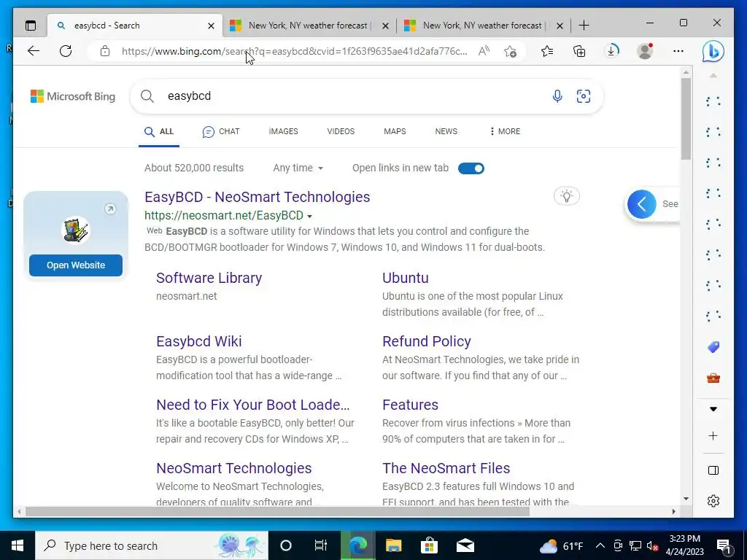The image size is (747, 560).
Task: Click the Read aloud icon
Action: coord(484,51)
